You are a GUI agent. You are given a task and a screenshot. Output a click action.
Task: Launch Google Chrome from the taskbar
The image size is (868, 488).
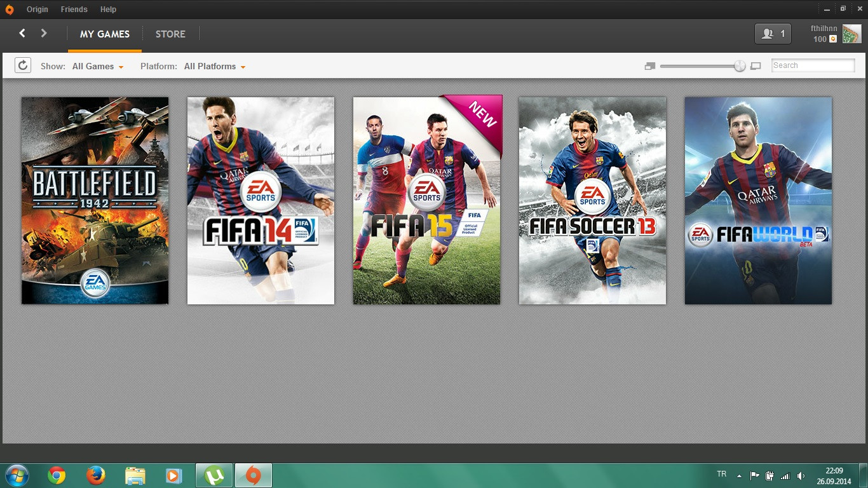(x=57, y=475)
